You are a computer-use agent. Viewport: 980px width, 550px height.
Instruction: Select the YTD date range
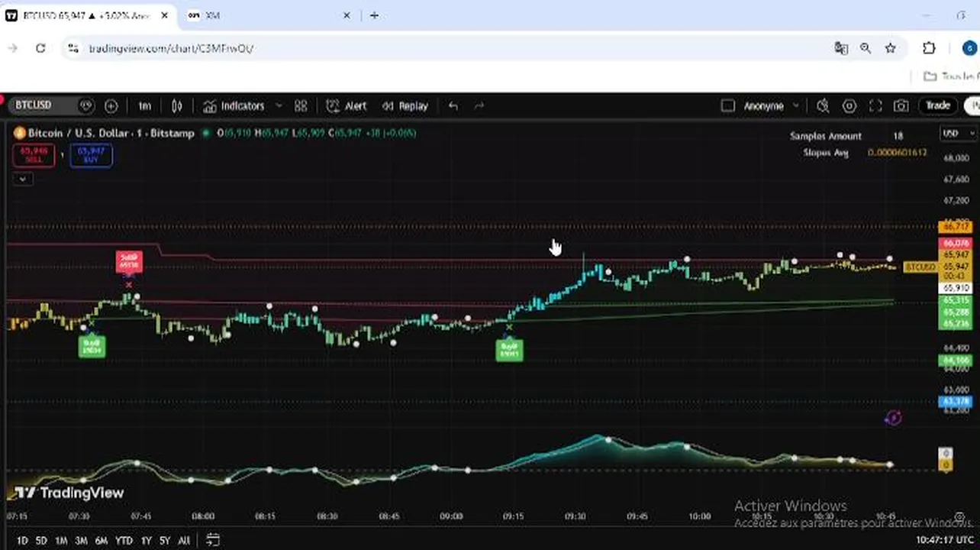(124, 540)
